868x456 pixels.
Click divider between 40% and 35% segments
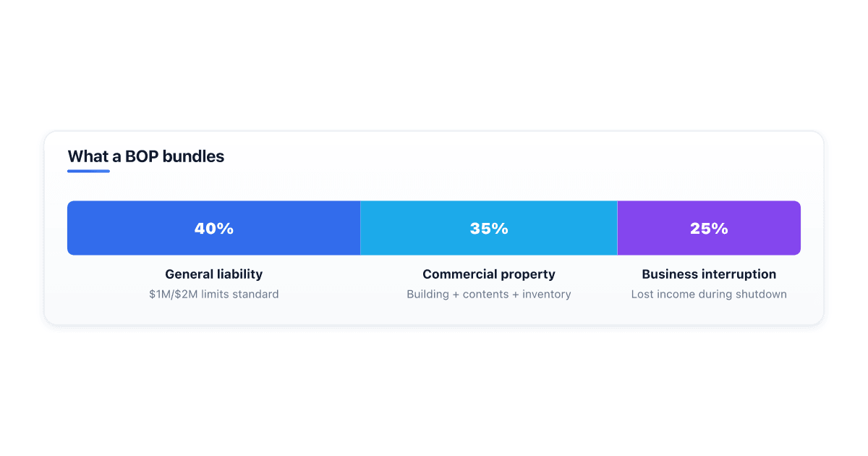[360, 228]
